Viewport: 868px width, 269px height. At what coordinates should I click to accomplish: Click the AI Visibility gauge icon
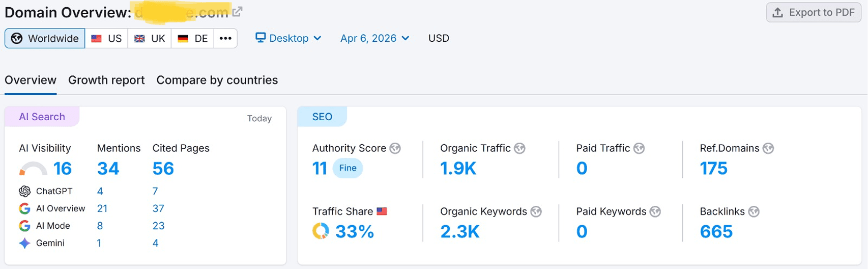click(x=33, y=169)
